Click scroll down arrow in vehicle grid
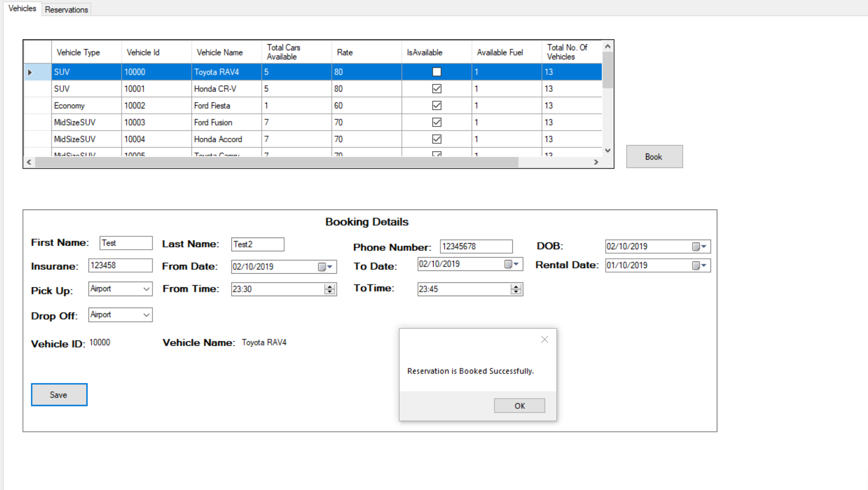Viewport: 868px width, 490px height. [x=607, y=151]
